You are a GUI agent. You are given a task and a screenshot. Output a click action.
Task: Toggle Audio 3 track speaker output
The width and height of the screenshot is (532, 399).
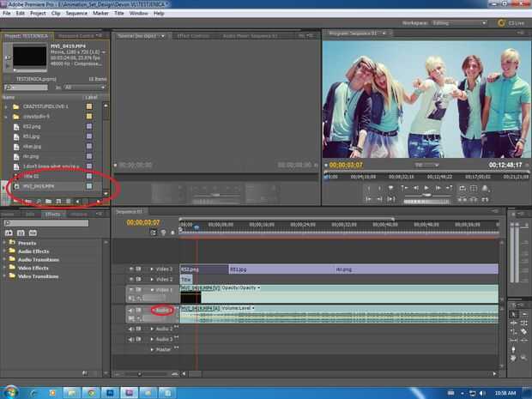(x=131, y=339)
